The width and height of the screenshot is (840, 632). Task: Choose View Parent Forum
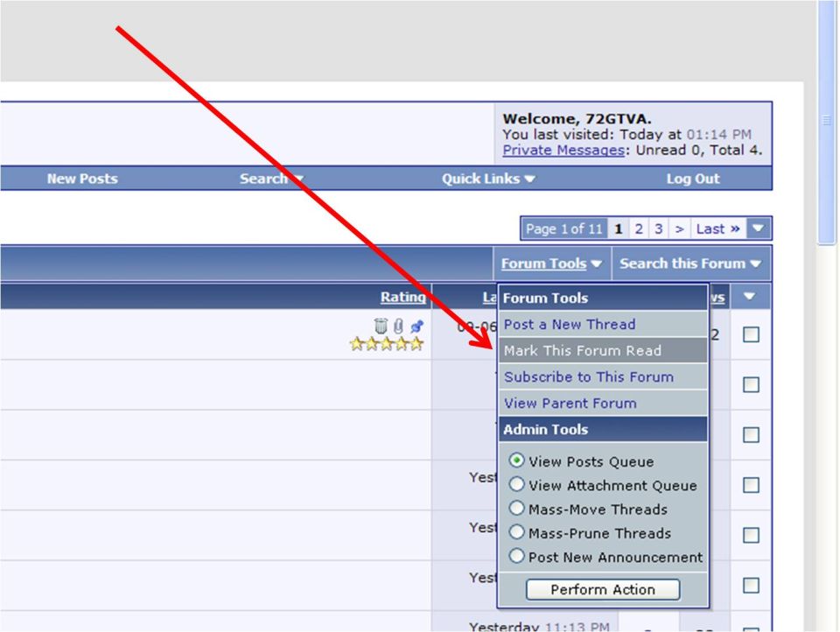click(x=603, y=404)
